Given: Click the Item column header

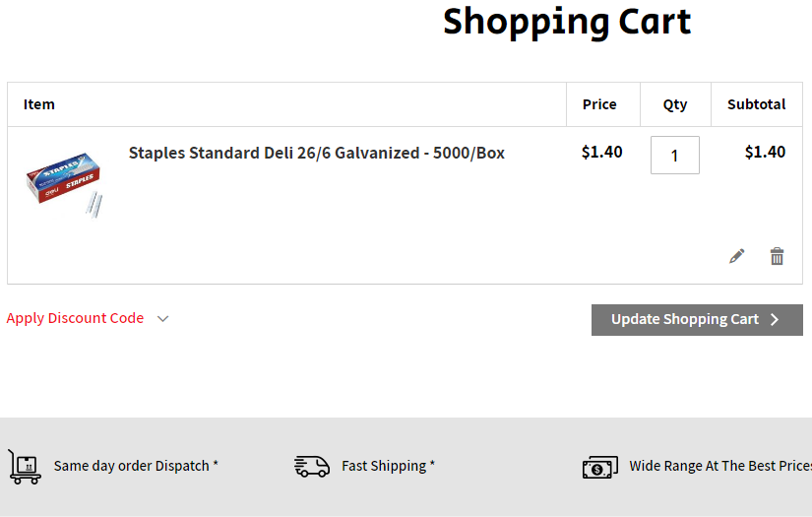Looking at the screenshot, I should [x=39, y=104].
